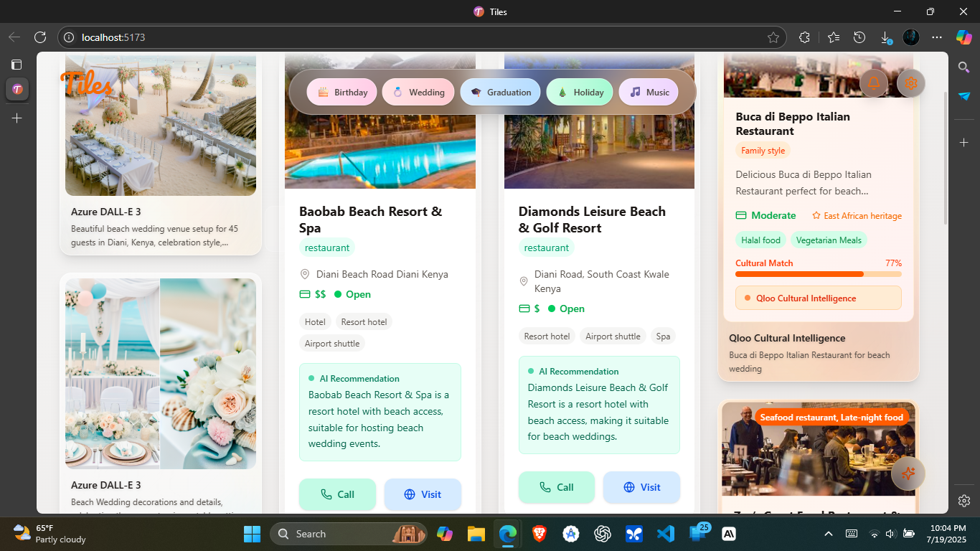Select the Holiday category filter

[x=580, y=92]
